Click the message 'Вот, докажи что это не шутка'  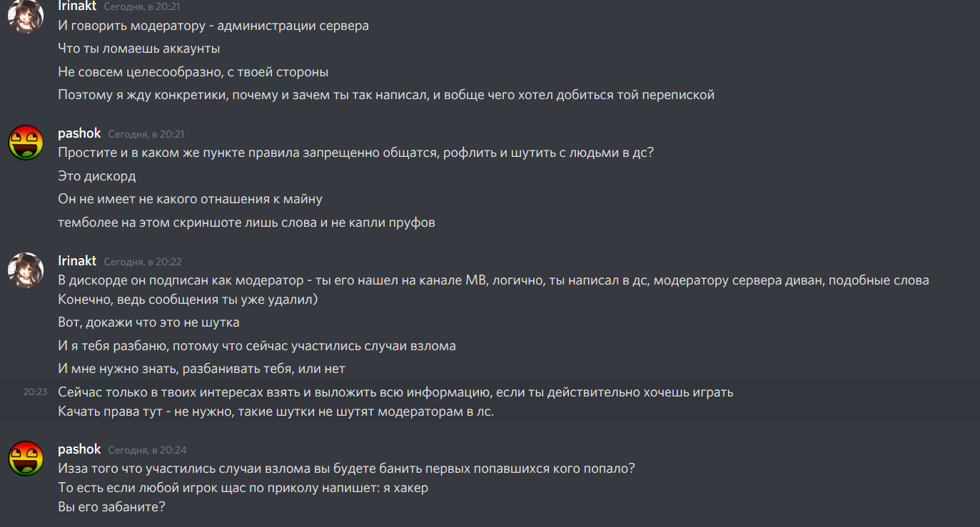pyautogui.click(x=148, y=322)
